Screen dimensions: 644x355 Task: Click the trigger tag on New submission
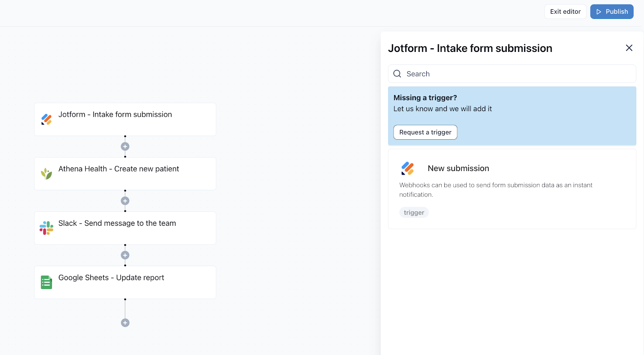[x=414, y=213]
